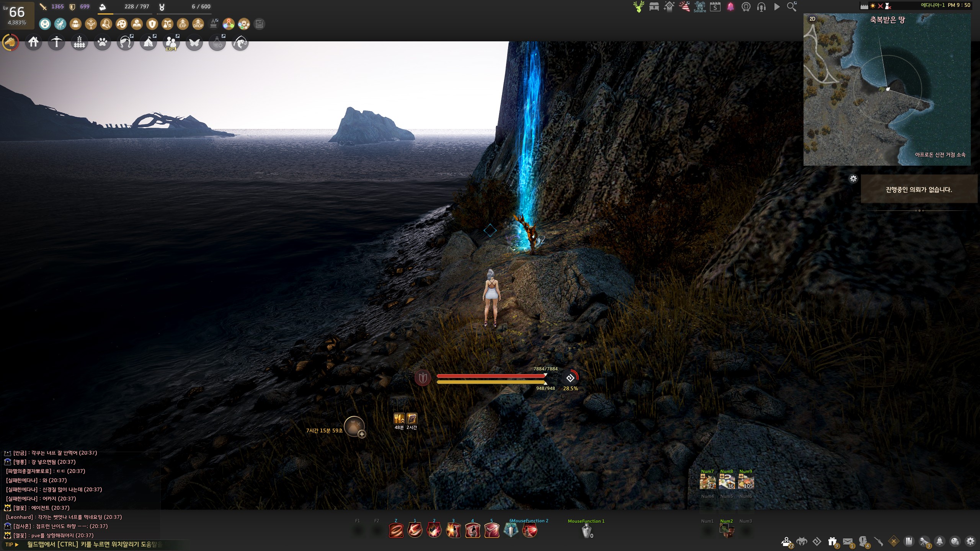Click the pink bell notification icon

[731, 7]
